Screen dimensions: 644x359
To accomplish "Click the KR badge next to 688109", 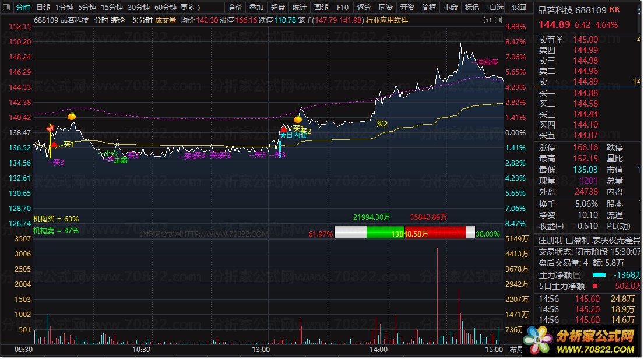I will (x=614, y=9).
